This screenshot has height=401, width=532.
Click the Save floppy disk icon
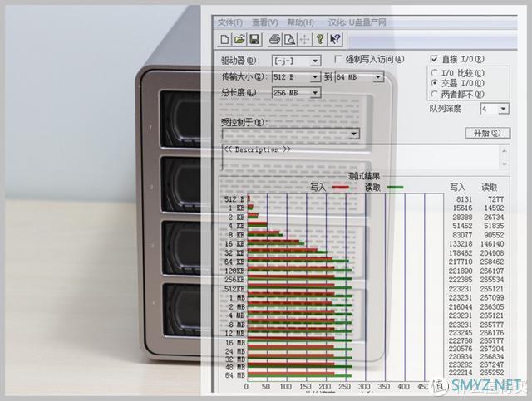[255, 39]
